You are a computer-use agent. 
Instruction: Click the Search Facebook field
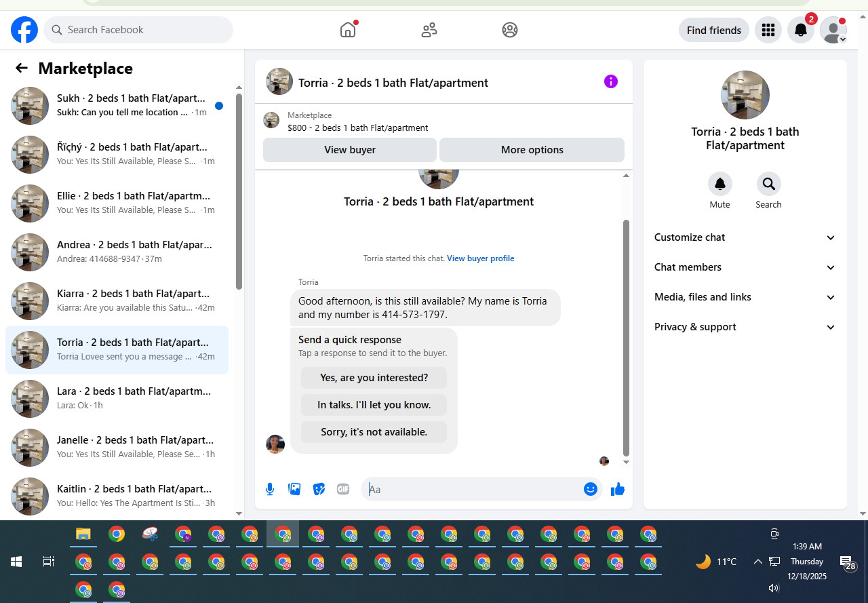(x=138, y=30)
